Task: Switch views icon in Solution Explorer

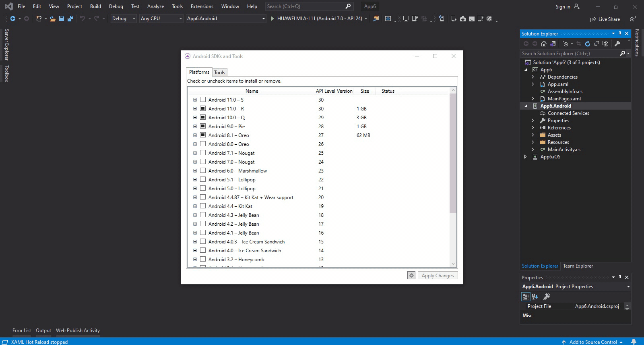Action: coord(553,44)
